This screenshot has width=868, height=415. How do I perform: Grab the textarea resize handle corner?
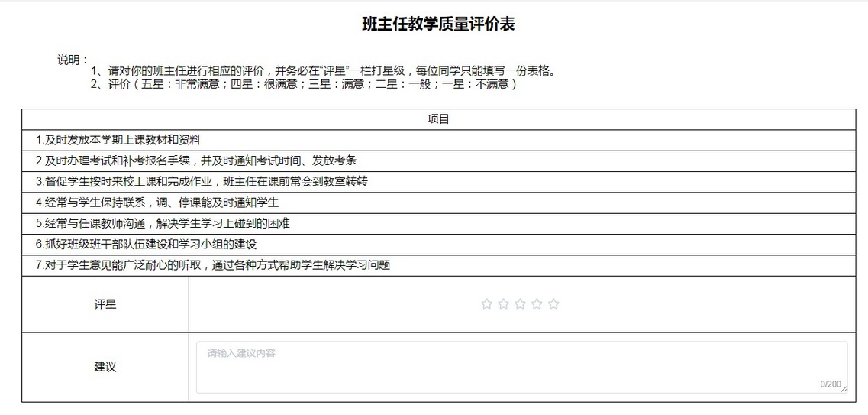point(844,390)
